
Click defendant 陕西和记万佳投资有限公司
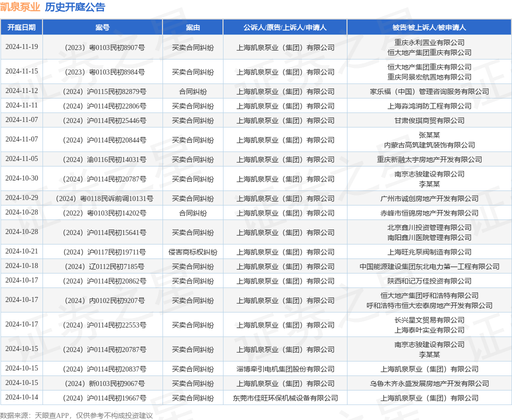tap(429, 281)
